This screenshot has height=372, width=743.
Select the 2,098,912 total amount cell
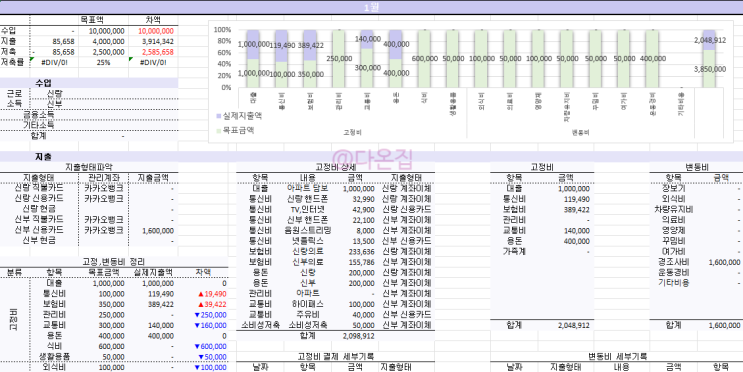point(359,336)
